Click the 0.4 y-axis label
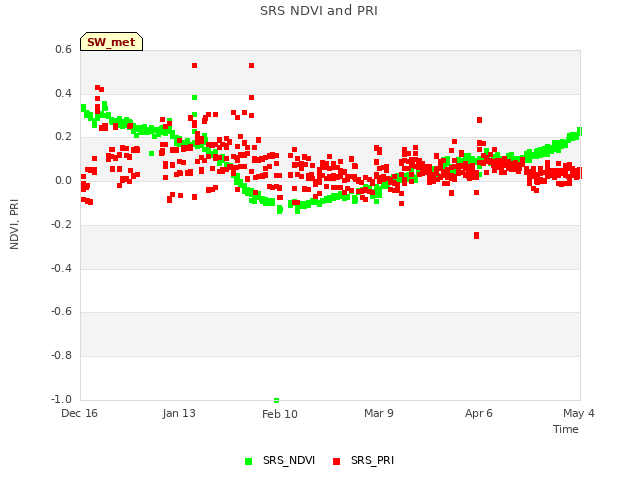 [x=64, y=93]
